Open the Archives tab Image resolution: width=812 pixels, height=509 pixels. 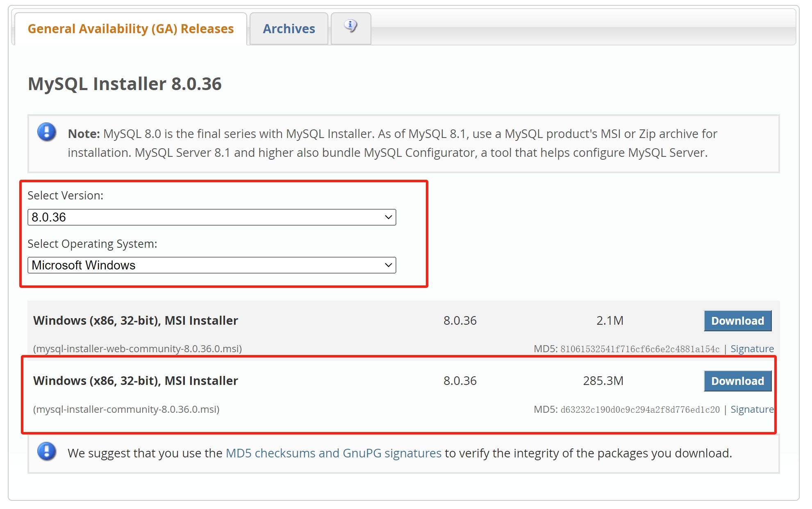(289, 29)
